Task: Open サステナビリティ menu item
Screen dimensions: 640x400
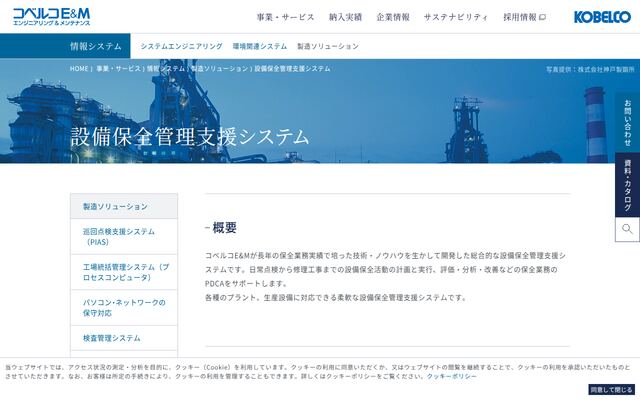Action: [x=456, y=17]
